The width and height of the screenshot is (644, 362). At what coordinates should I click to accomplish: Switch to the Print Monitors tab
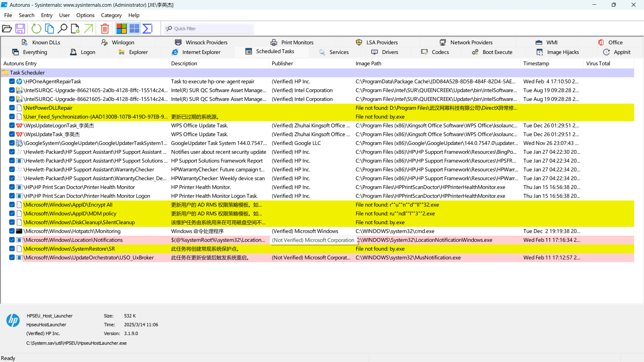coord(292,42)
